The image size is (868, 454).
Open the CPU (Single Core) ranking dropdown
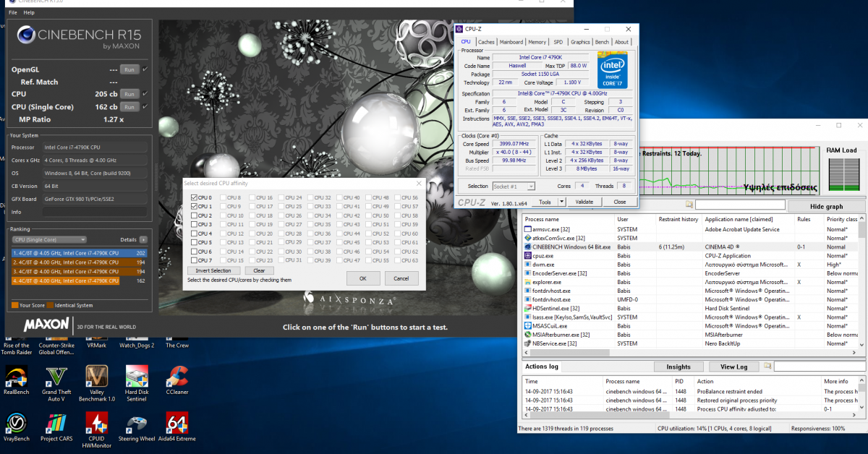(x=50, y=239)
